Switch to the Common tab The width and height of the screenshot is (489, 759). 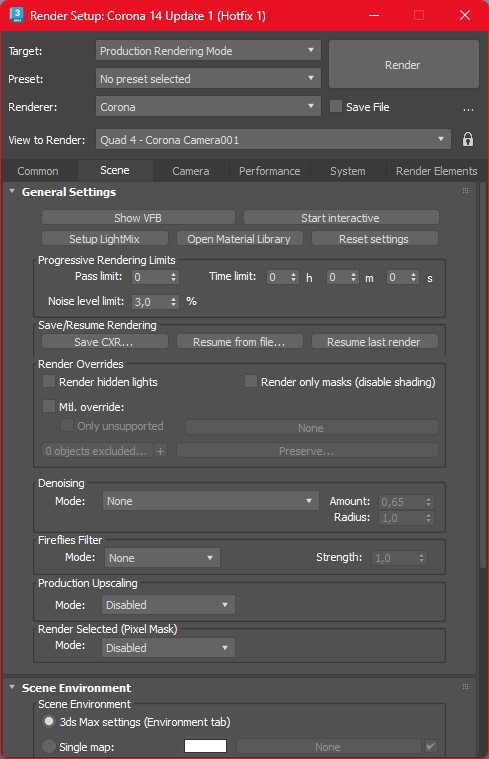[38, 171]
